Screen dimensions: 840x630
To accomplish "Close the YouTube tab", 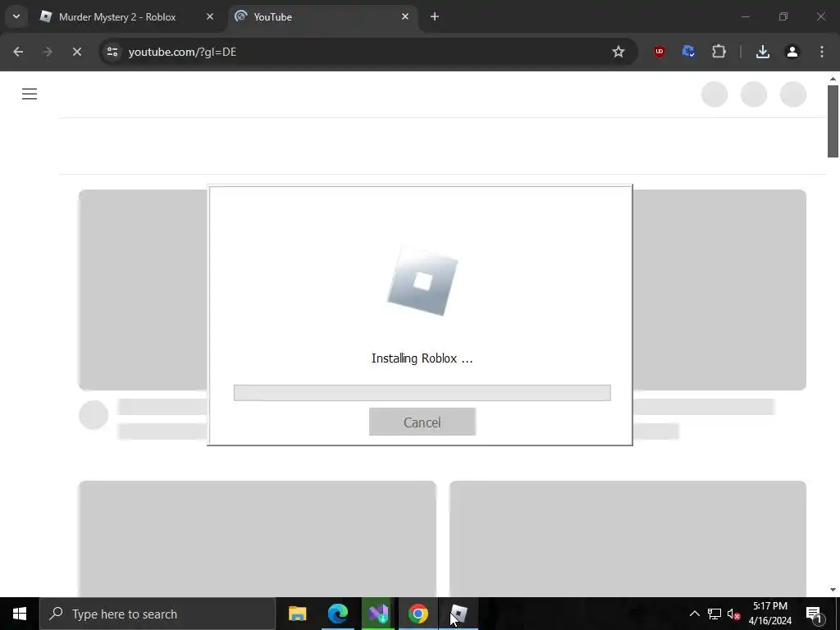I will pos(405,16).
